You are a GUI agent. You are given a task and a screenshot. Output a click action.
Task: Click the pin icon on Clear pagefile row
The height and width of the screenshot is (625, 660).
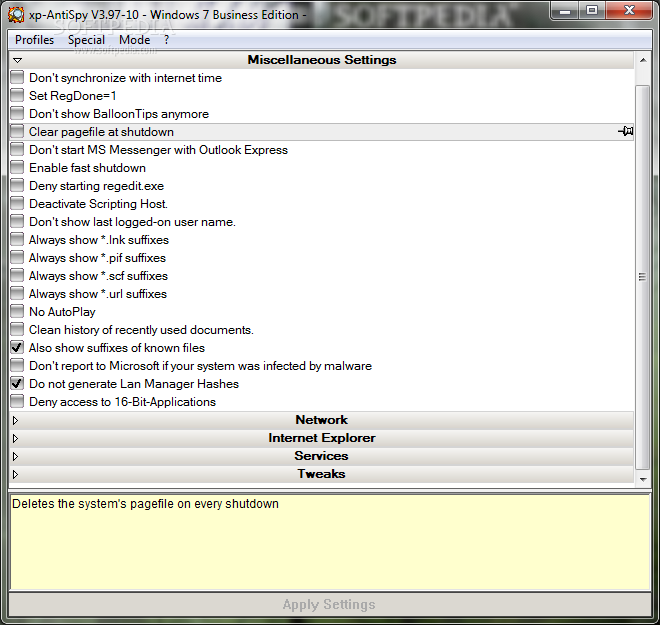click(x=625, y=131)
